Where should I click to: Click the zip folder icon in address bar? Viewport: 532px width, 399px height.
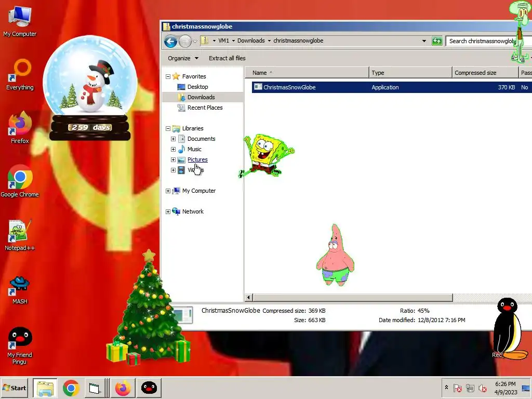[205, 41]
